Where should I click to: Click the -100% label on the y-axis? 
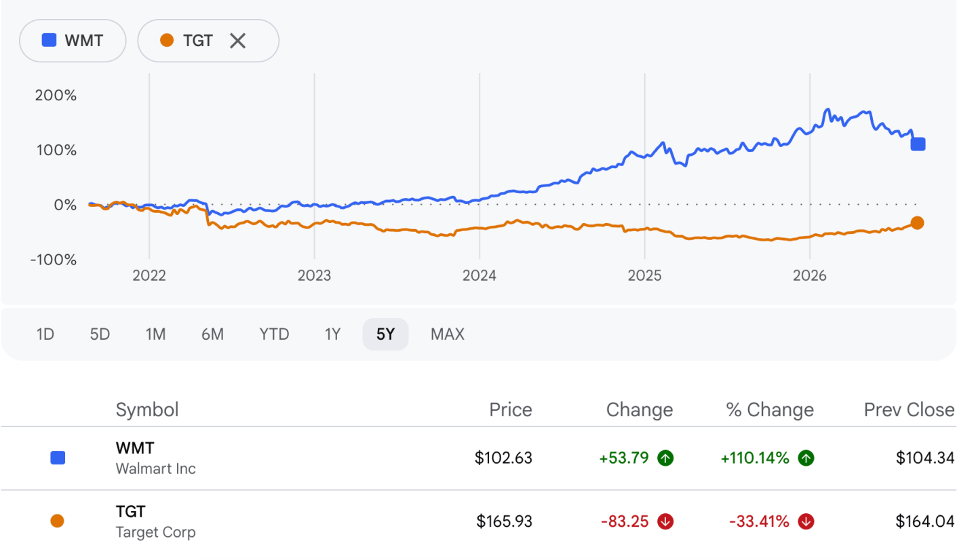click(x=54, y=260)
